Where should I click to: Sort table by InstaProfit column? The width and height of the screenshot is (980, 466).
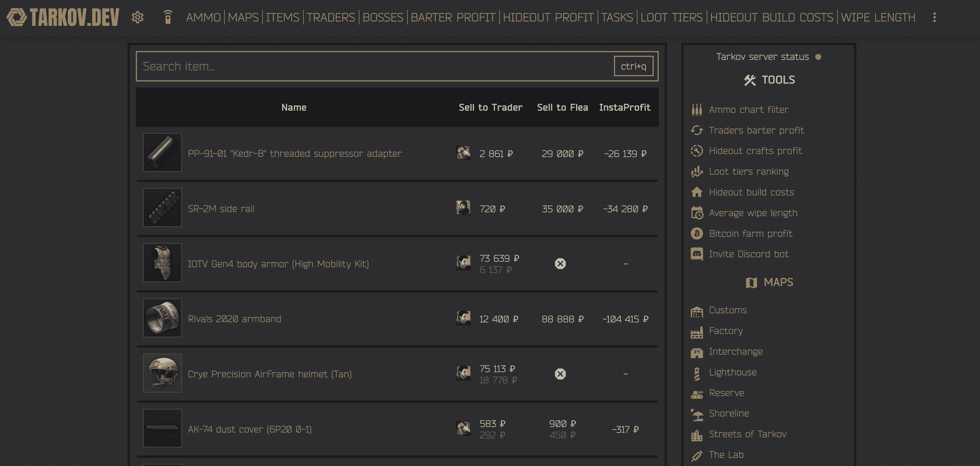click(x=624, y=107)
